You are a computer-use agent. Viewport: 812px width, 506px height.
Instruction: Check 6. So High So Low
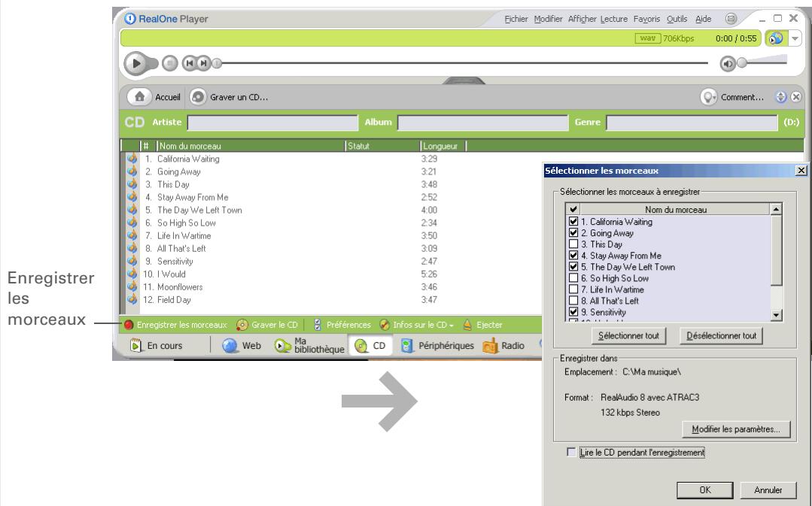click(x=573, y=278)
